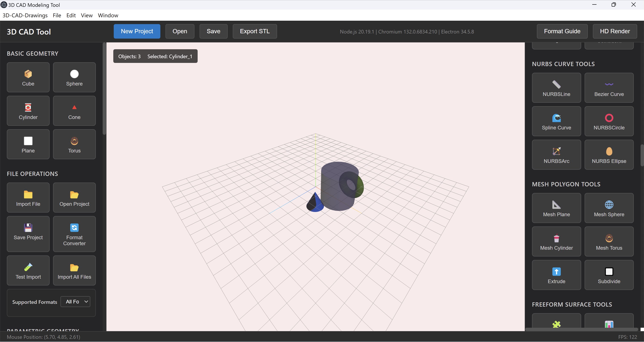
Task: Add a Cone to the scene
Action: click(74, 111)
